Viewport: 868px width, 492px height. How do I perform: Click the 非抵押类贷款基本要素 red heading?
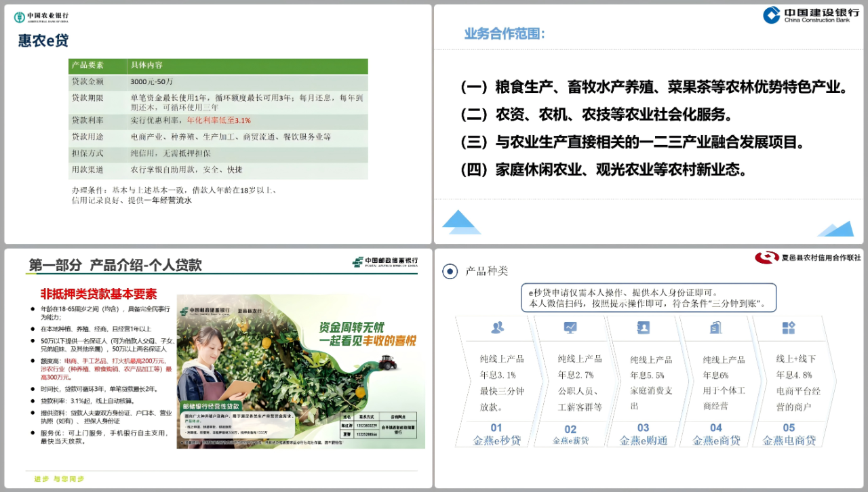pyautogui.click(x=98, y=293)
